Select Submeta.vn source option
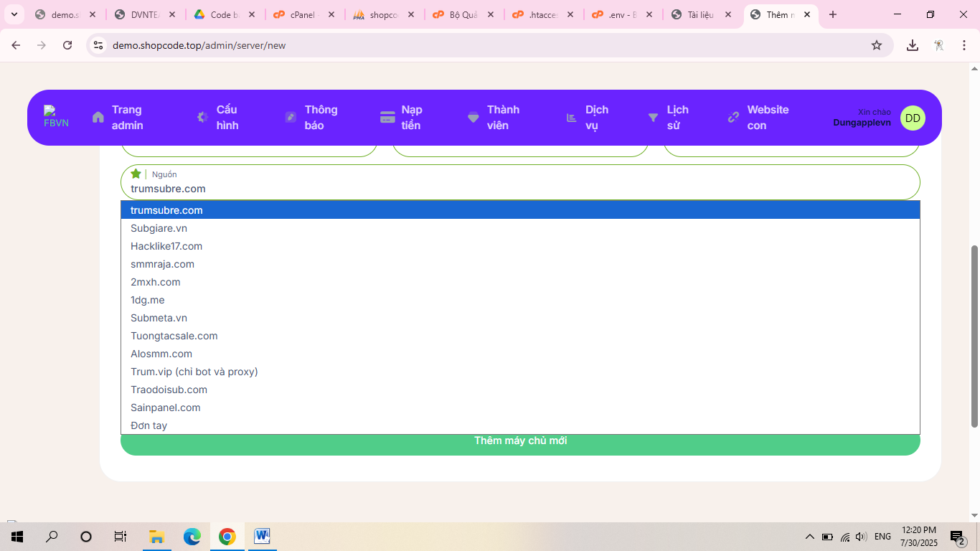Screen dimensions: 980x551 pos(520,318)
